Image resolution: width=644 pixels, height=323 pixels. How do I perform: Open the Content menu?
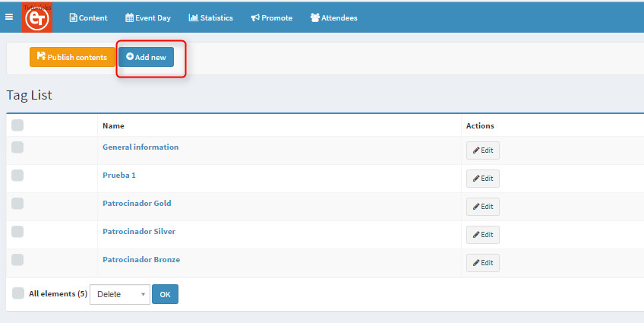[88, 17]
